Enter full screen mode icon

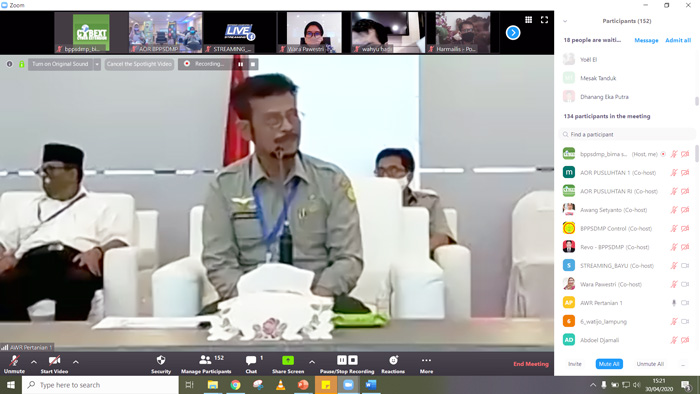(544, 20)
